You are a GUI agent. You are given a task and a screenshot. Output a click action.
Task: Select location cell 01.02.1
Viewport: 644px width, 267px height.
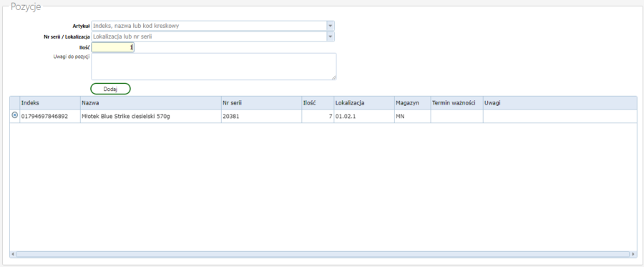[364, 116]
